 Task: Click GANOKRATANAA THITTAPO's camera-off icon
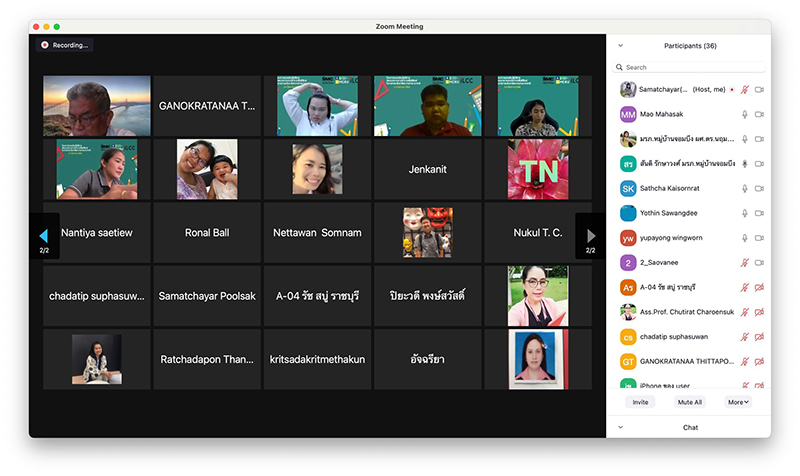[759, 362]
